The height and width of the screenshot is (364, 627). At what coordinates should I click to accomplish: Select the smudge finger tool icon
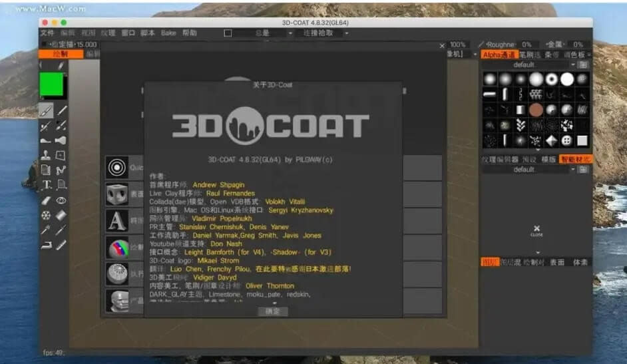(x=45, y=140)
